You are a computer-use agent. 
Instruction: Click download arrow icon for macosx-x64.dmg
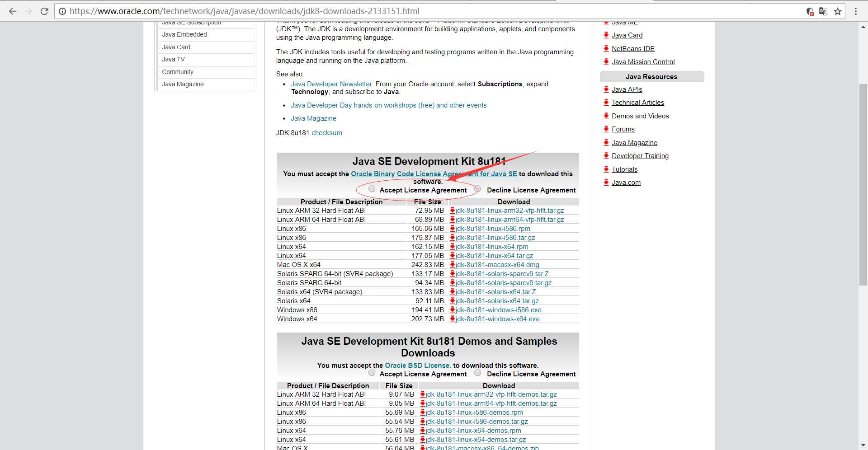tap(452, 264)
